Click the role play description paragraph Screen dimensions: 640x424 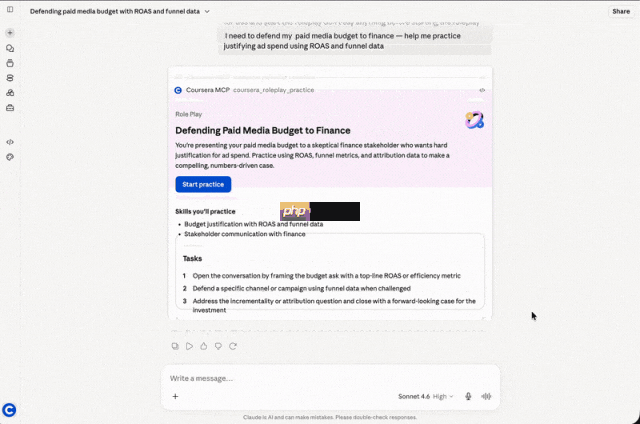(x=312, y=155)
